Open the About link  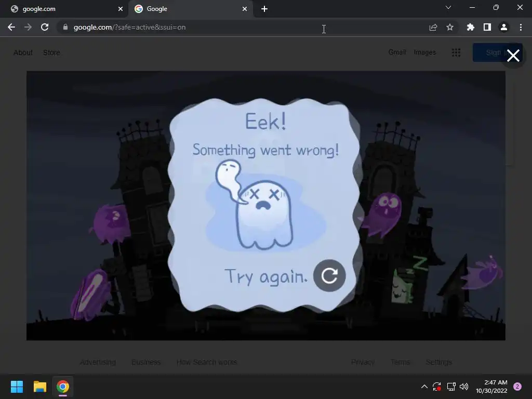pyautogui.click(x=23, y=52)
